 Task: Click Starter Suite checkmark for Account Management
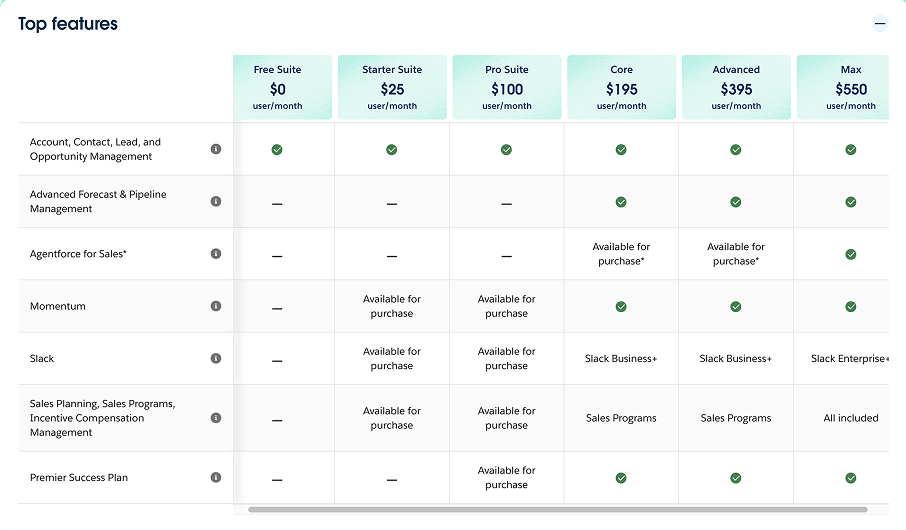(392, 150)
